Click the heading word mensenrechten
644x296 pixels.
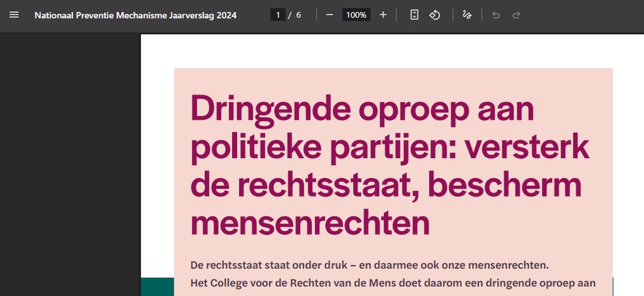click(x=310, y=222)
